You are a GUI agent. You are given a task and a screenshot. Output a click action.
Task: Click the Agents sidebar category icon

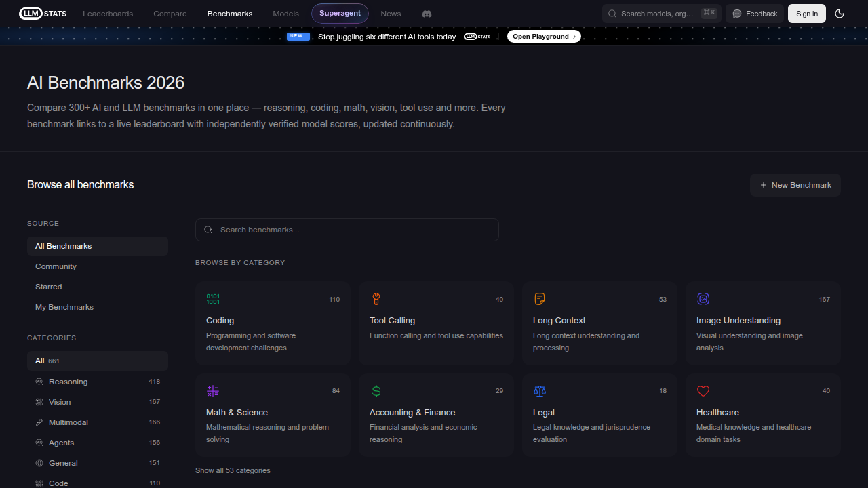[x=39, y=443]
